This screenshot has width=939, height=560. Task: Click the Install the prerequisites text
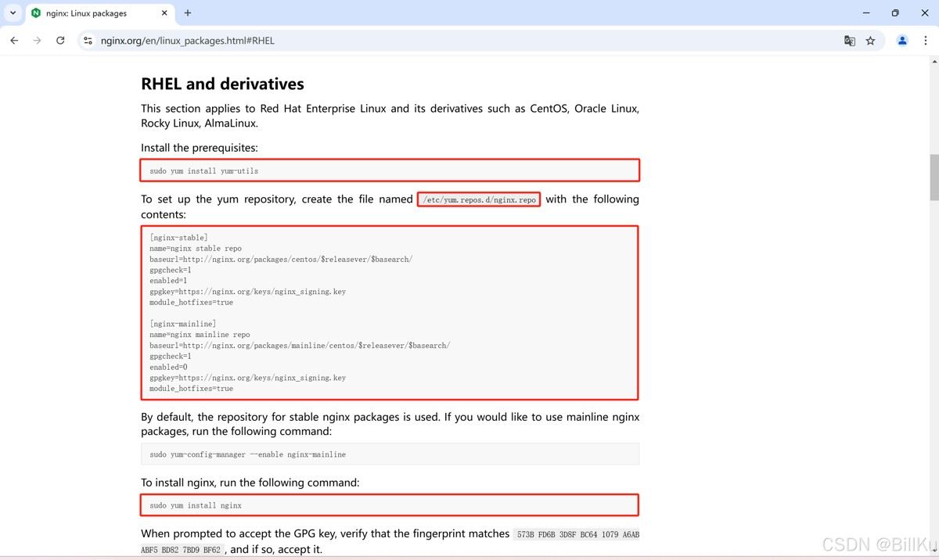click(x=200, y=148)
